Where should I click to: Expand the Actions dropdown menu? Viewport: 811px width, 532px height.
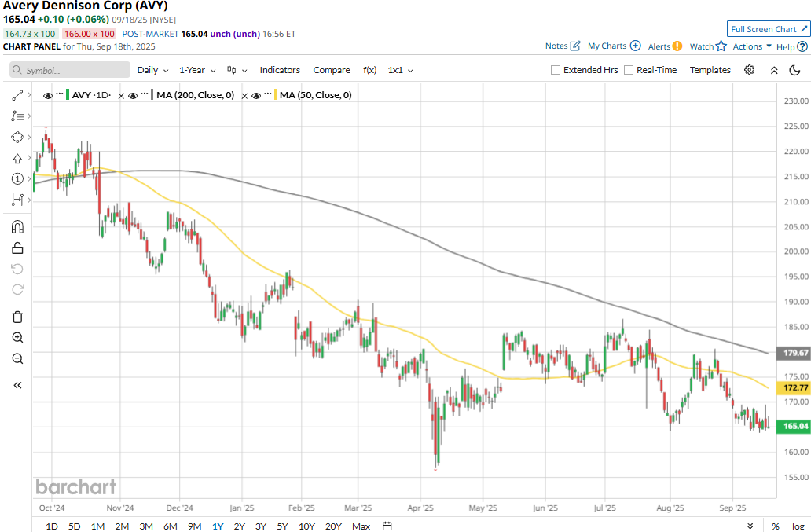point(752,46)
